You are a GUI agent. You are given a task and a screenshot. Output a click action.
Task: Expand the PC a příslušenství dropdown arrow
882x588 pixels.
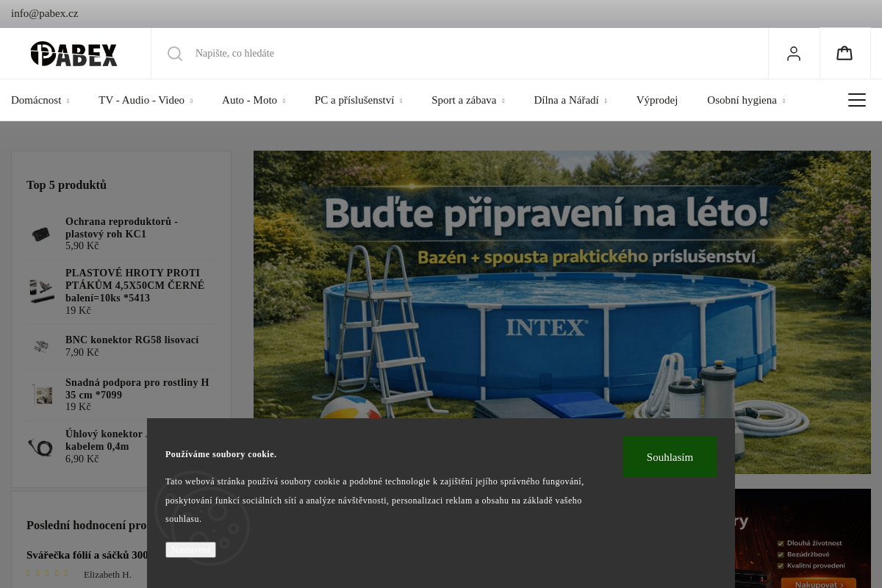coord(401,101)
